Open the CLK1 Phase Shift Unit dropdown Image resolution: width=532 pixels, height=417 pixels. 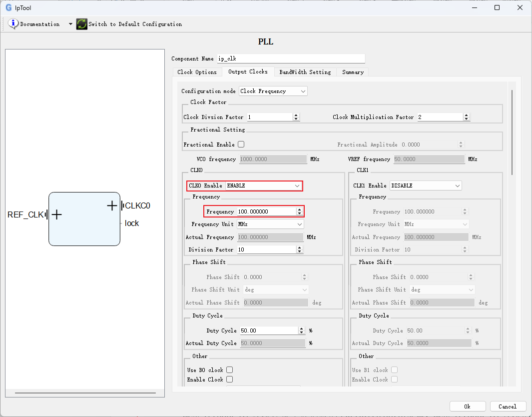[x=442, y=289]
